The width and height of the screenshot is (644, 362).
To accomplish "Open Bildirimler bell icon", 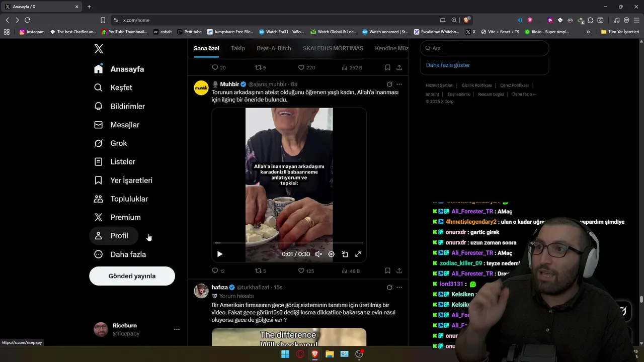I will click(x=99, y=106).
